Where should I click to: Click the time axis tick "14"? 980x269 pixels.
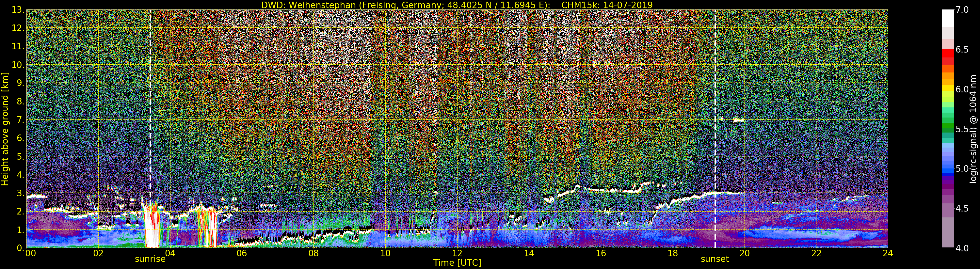coord(529,253)
